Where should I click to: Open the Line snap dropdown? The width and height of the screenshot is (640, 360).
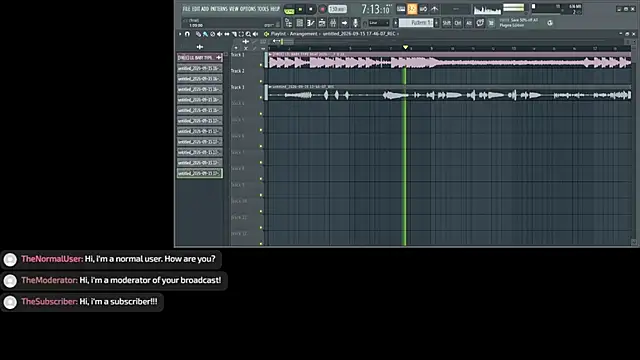click(378, 23)
